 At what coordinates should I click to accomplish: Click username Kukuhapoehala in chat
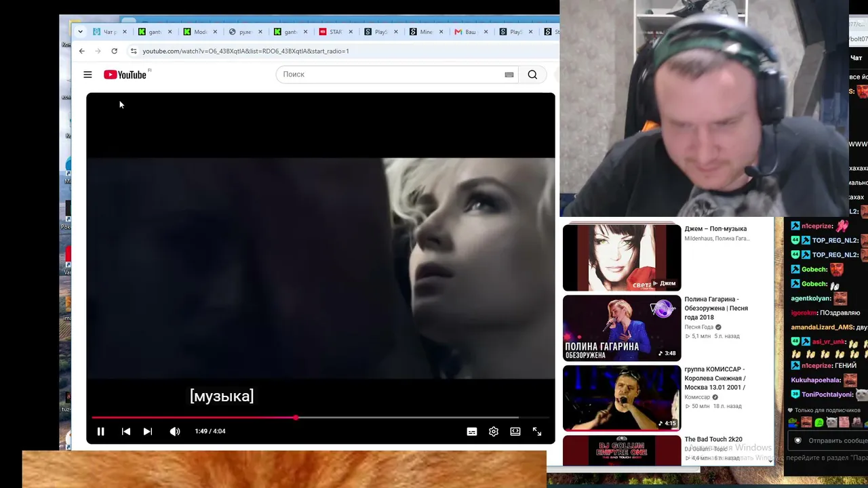[x=816, y=380]
